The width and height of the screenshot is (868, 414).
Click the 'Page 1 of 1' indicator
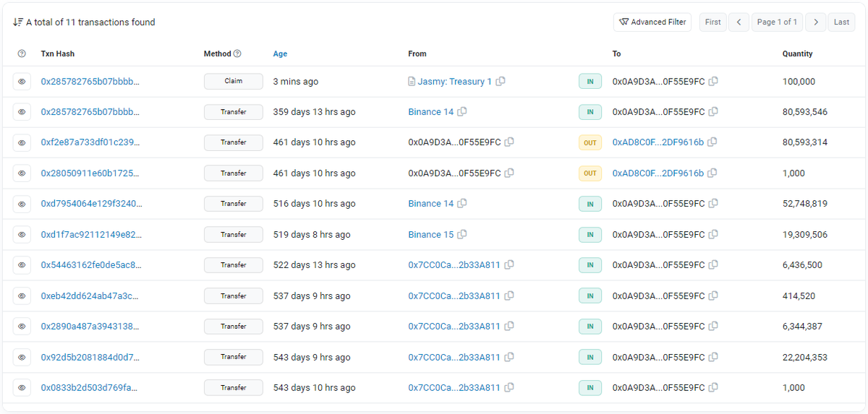tap(777, 22)
